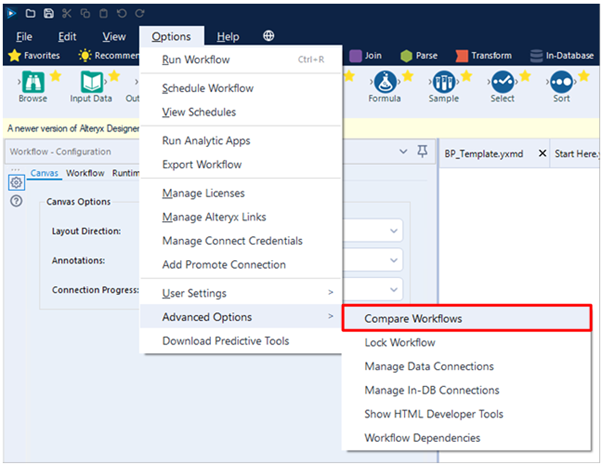Image resolution: width=602 pixels, height=464 pixels.
Task: Click the globe language icon
Action: tap(269, 36)
